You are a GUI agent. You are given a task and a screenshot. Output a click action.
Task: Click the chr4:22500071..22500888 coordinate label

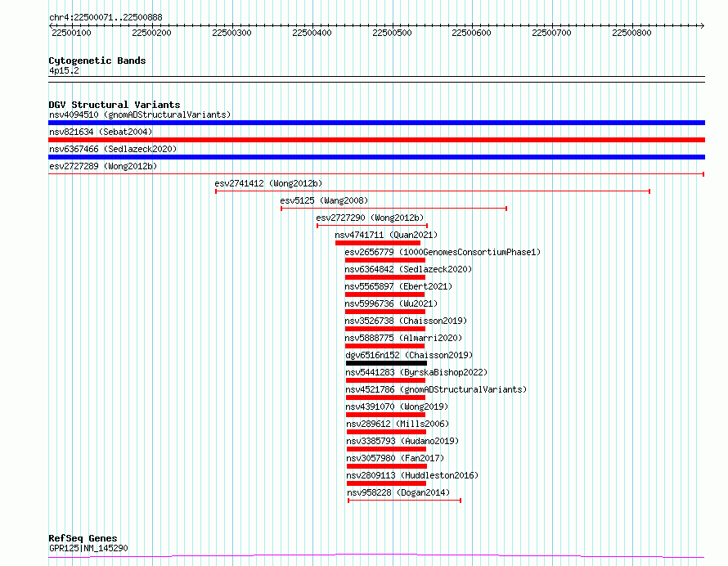click(106, 18)
